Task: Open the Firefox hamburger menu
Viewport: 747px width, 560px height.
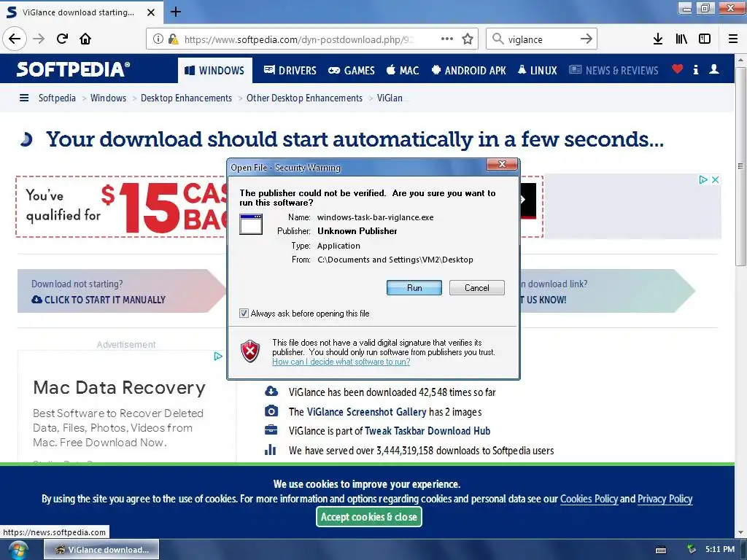Action: [x=733, y=39]
